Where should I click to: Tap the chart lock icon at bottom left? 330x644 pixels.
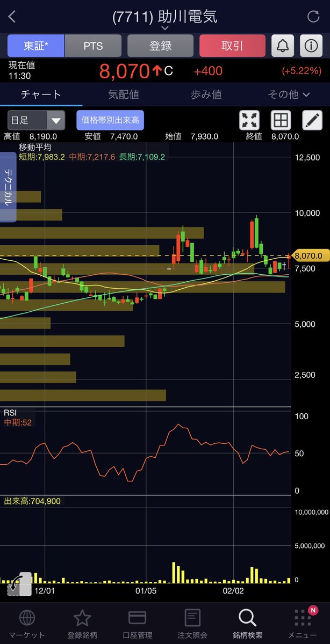coord(19,584)
